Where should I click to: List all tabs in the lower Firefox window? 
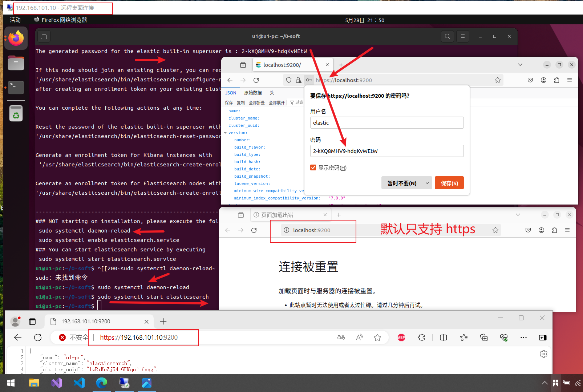pyautogui.click(x=518, y=215)
